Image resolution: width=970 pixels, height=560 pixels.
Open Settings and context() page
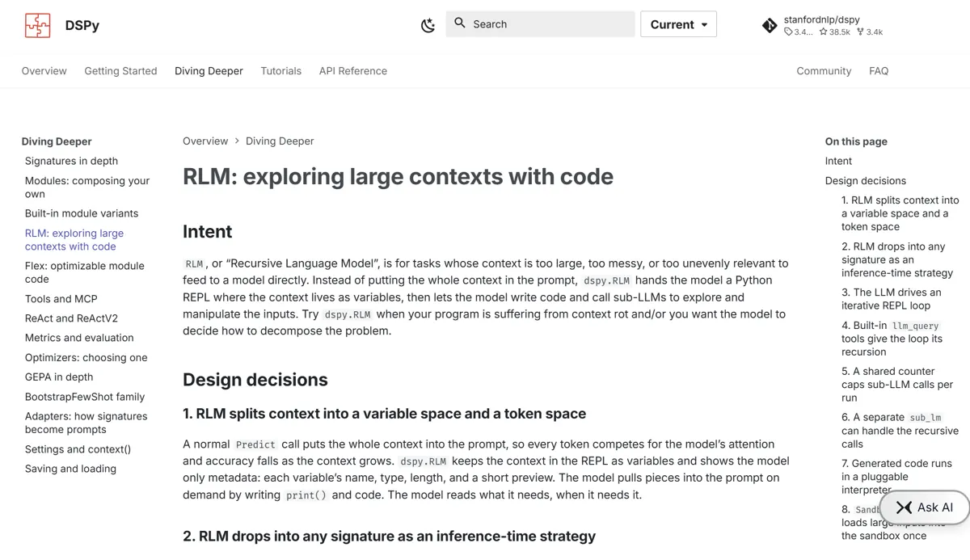point(78,449)
